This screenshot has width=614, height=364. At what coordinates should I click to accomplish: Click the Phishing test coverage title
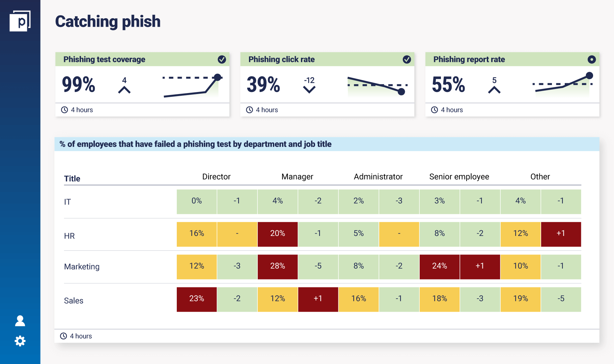click(x=104, y=60)
